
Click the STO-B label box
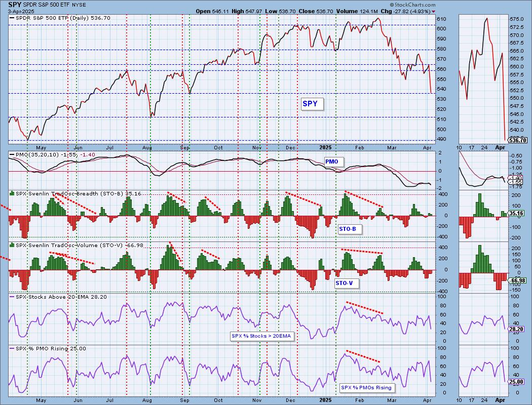pos(350,229)
